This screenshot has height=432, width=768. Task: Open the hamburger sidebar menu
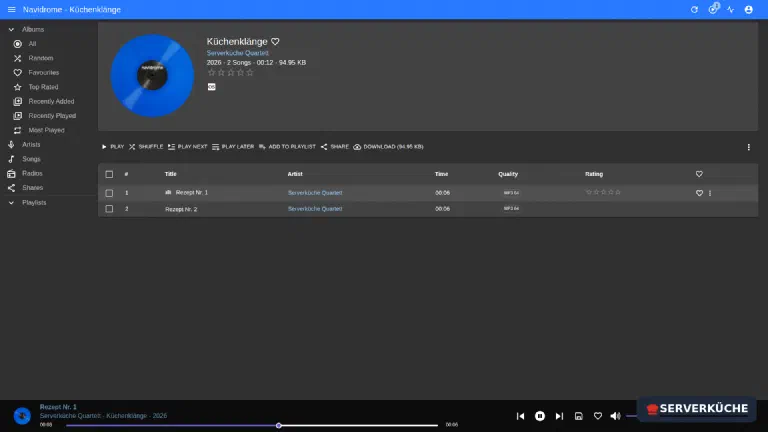point(11,9)
